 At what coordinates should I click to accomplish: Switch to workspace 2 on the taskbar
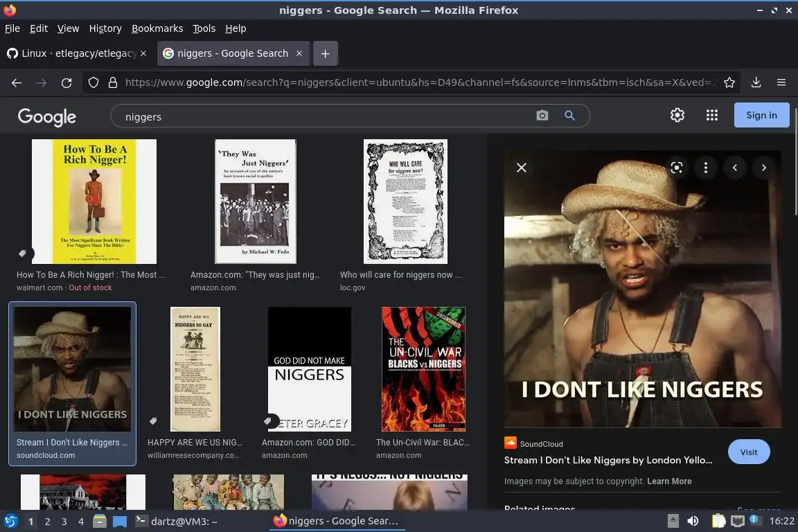(47, 522)
